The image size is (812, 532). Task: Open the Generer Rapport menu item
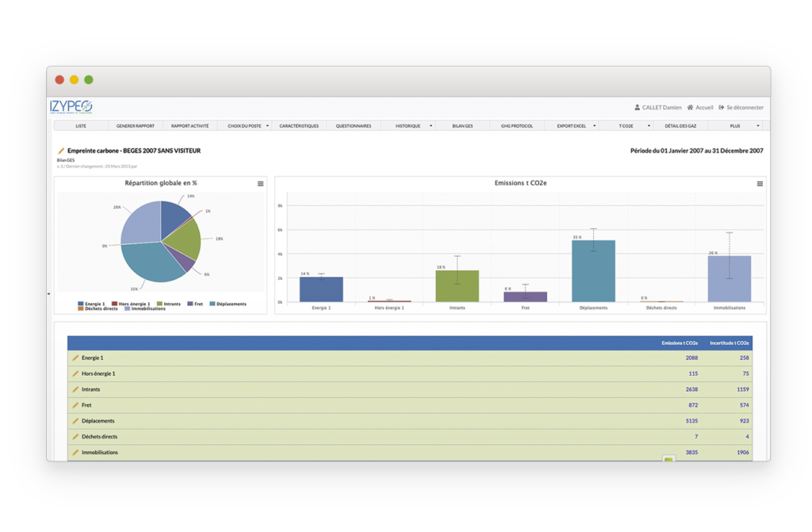(x=136, y=126)
